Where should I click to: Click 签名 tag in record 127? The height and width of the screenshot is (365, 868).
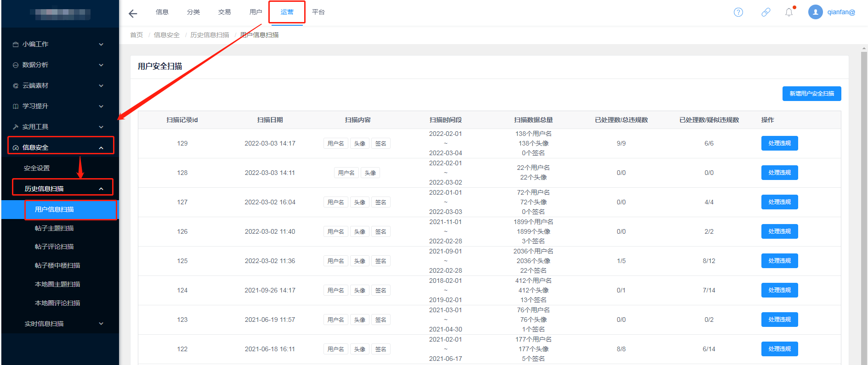click(381, 202)
